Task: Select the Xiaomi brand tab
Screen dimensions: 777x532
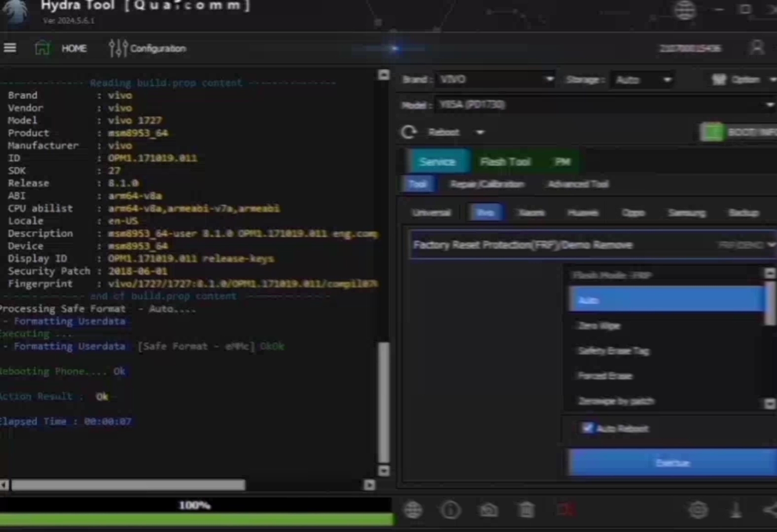Action: tap(531, 213)
